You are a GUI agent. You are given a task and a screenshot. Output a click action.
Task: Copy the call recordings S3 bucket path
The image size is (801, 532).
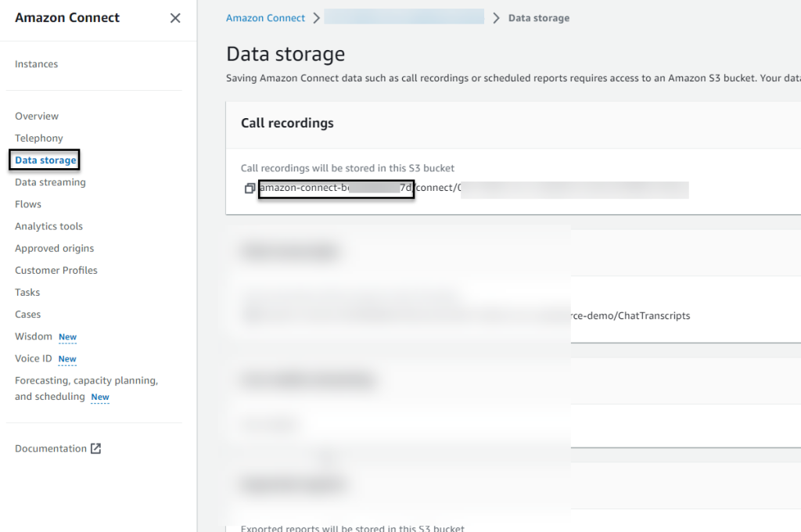[x=250, y=189]
